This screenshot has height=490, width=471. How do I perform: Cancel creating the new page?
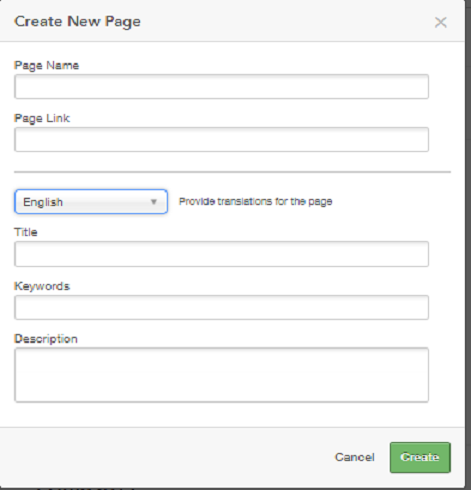tap(355, 457)
